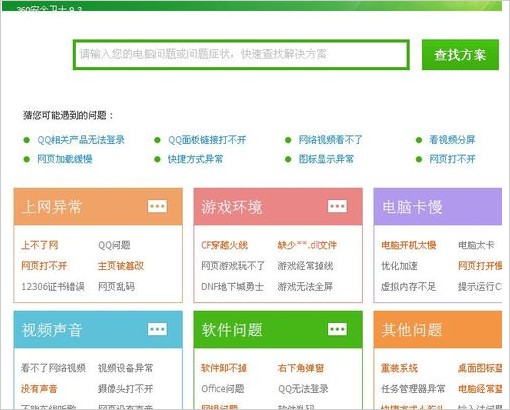510x410 pixels.
Task: Choose 游戏无法全屏 entry
Action: click(x=305, y=286)
